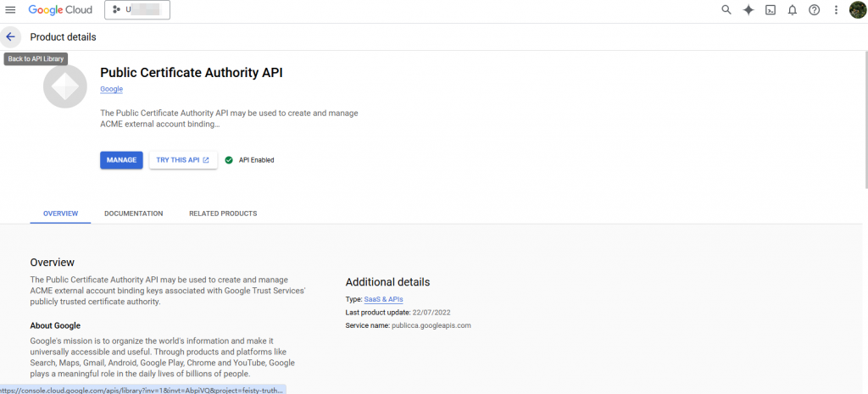Open the help question mark icon
The height and width of the screenshot is (394, 868).
pyautogui.click(x=815, y=10)
